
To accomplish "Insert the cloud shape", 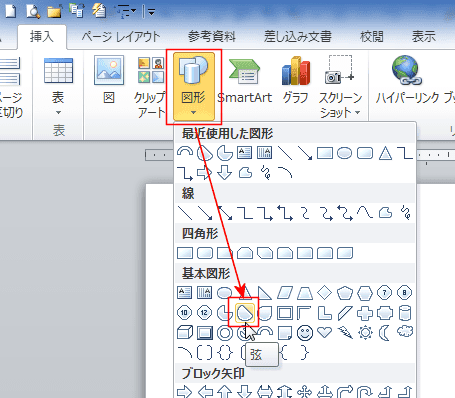I will 405,332.
